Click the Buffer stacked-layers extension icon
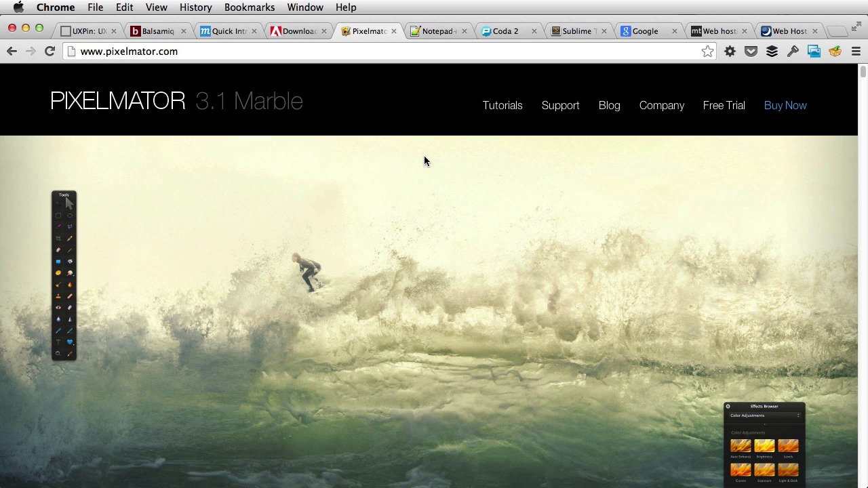The image size is (868, 488). tap(772, 52)
